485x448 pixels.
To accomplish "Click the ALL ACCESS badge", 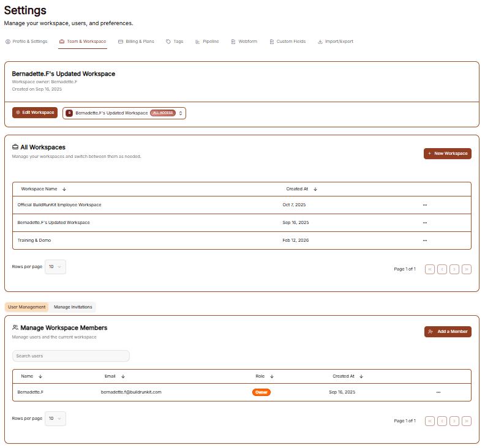I will pos(163,113).
